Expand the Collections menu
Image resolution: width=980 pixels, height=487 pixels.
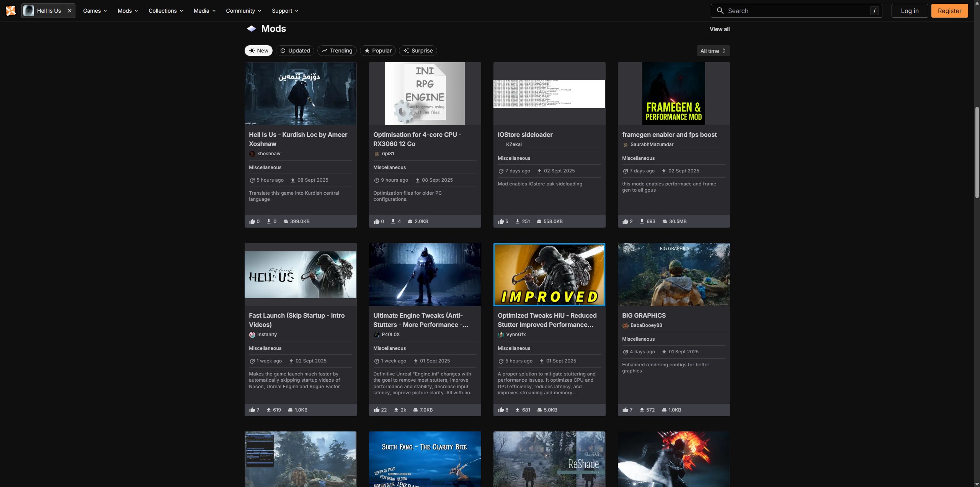[x=166, y=11]
